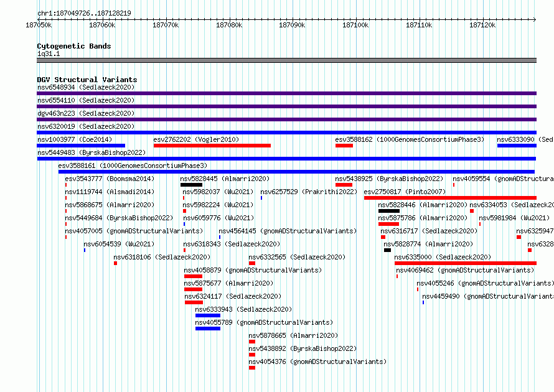The height and width of the screenshot is (392, 554).
Task: Click the nsv4069462 (gnomADStructuralVariants) label
Action: point(465,270)
